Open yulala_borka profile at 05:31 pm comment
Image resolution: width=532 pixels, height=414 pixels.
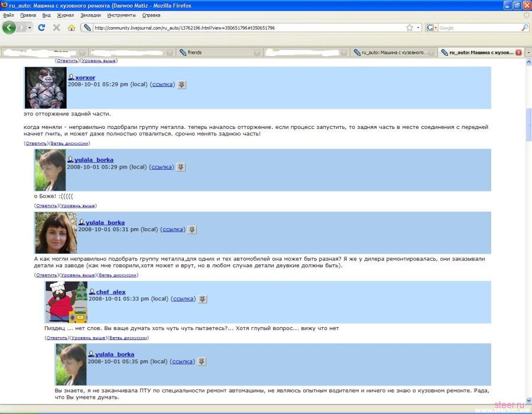[x=105, y=222]
